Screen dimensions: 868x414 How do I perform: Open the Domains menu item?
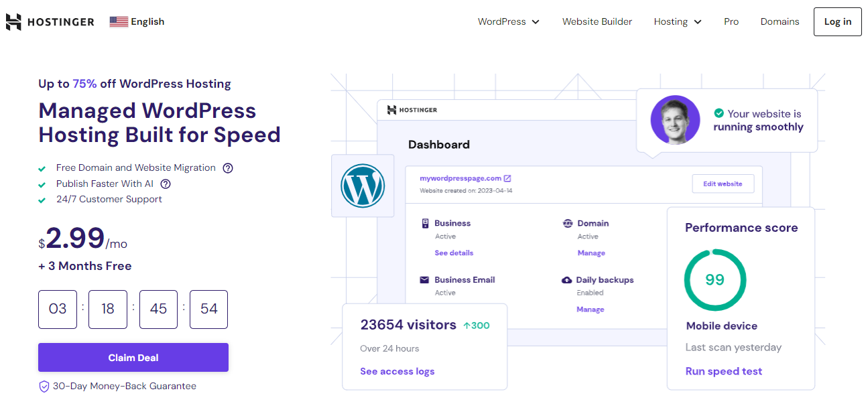(780, 21)
